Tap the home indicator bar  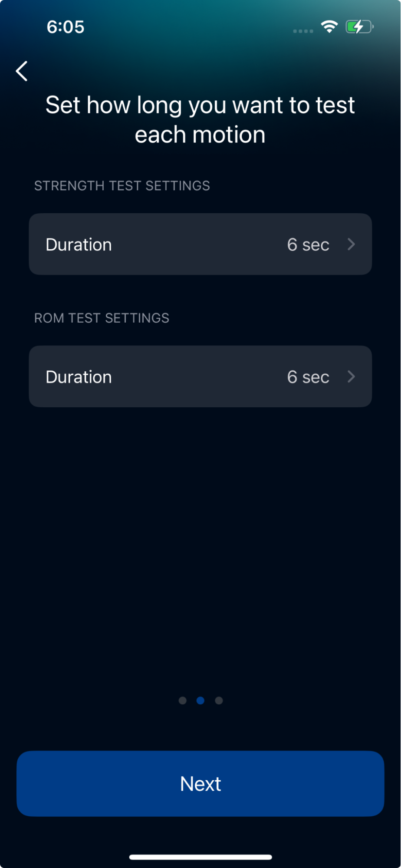tap(200, 857)
